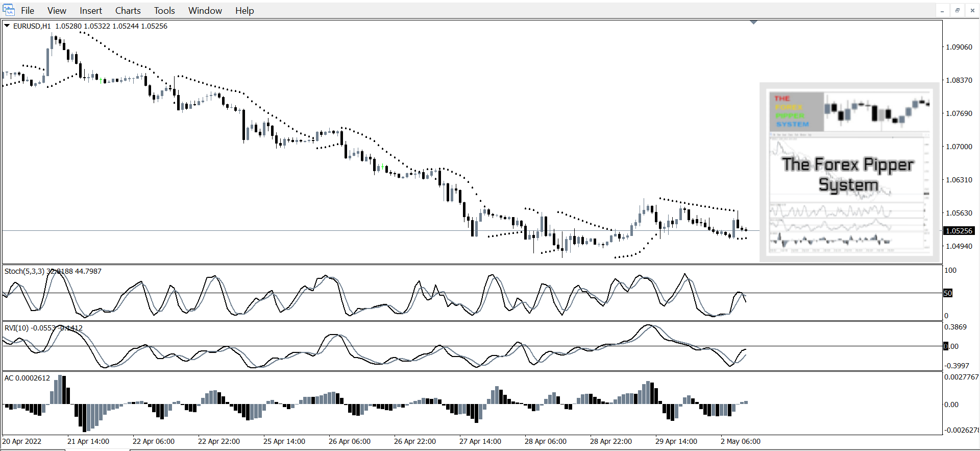Viewport: 980px width, 451px height.
Task: Expand the triangle beside EURUSD,H1
Action: (7, 26)
